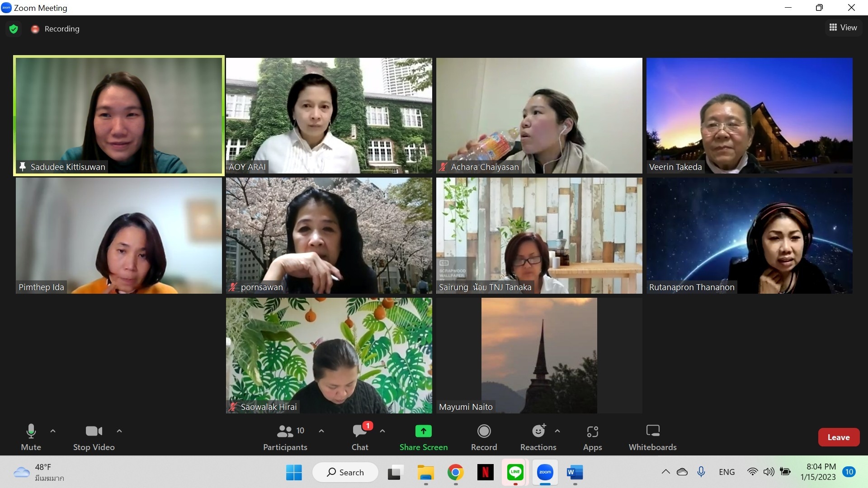The width and height of the screenshot is (868, 488).
Task: Start recording with the Record button
Action: pyautogui.click(x=484, y=437)
